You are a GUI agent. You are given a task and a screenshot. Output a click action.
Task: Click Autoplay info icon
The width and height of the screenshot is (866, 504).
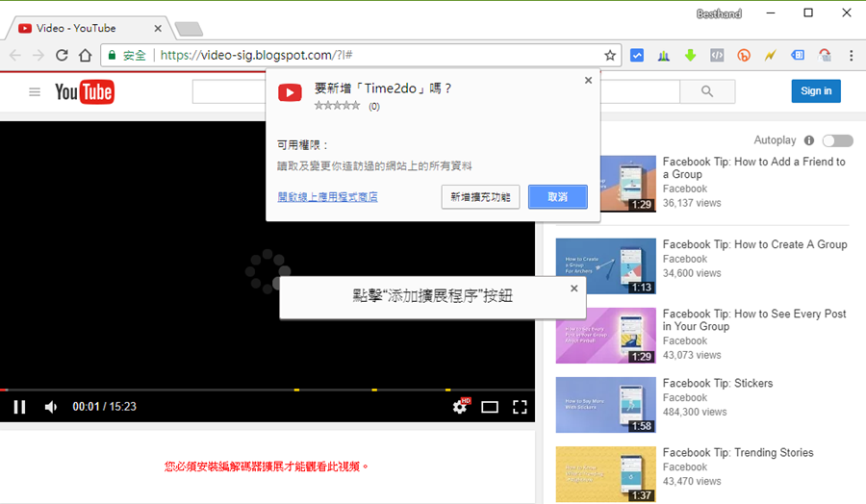(808, 140)
